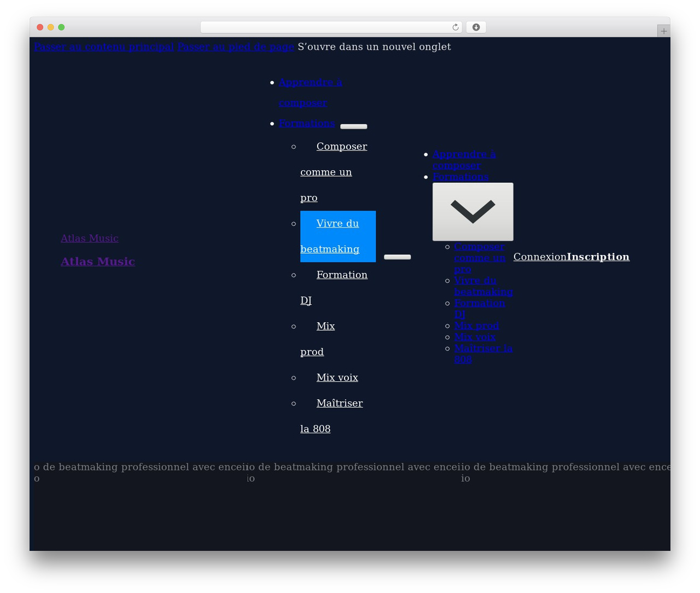The height and width of the screenshot is (593, 700).
Task: Open white "Mix prod" submenu item
Action: [x=318, y=339]
